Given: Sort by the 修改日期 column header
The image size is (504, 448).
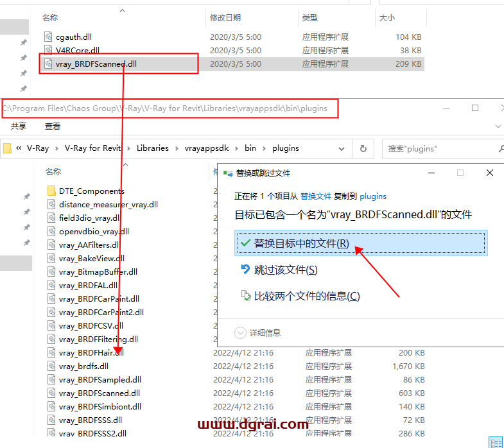Looking at the screenshot, I should [225, 18].
